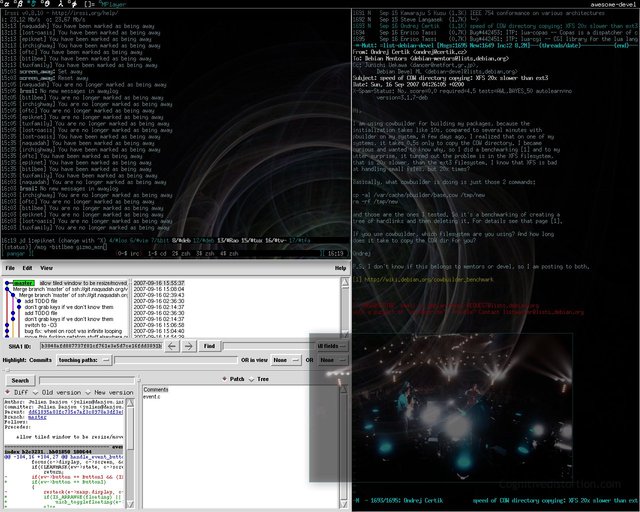Select the commit dated 2007-09-16 15:06:58
Viewport: 640px width, 512px height.
159,325
